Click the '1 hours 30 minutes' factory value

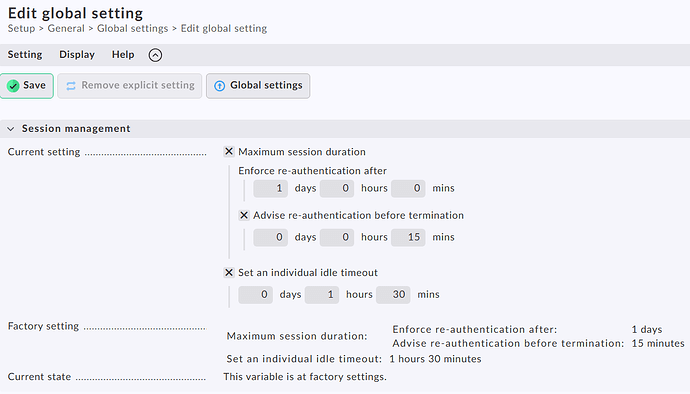click(435, 359)
